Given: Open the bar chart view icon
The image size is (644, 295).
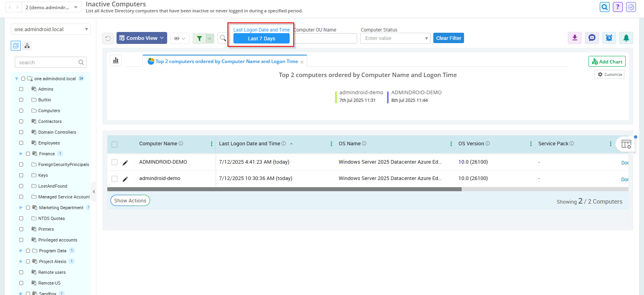Looking at the screenshot, I should tap(116, 60).
